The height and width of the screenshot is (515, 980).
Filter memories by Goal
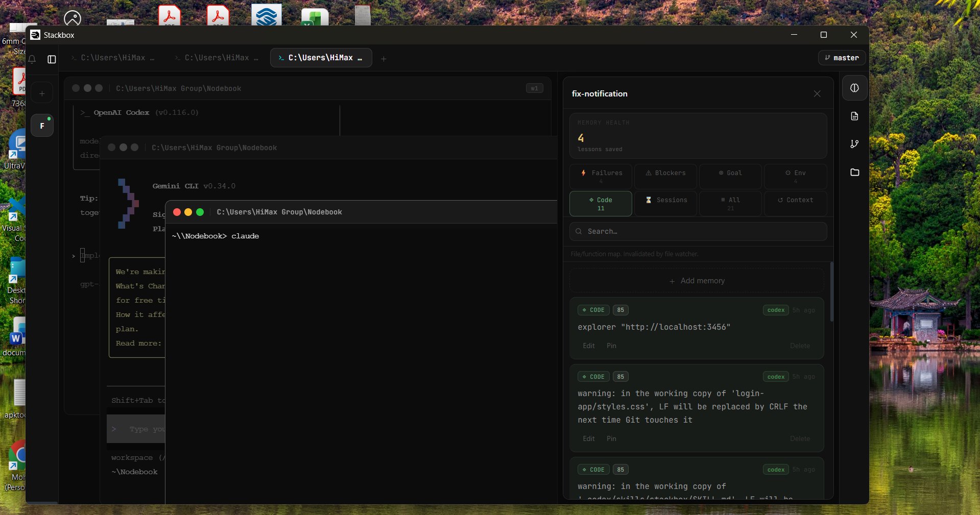[730, 176]
